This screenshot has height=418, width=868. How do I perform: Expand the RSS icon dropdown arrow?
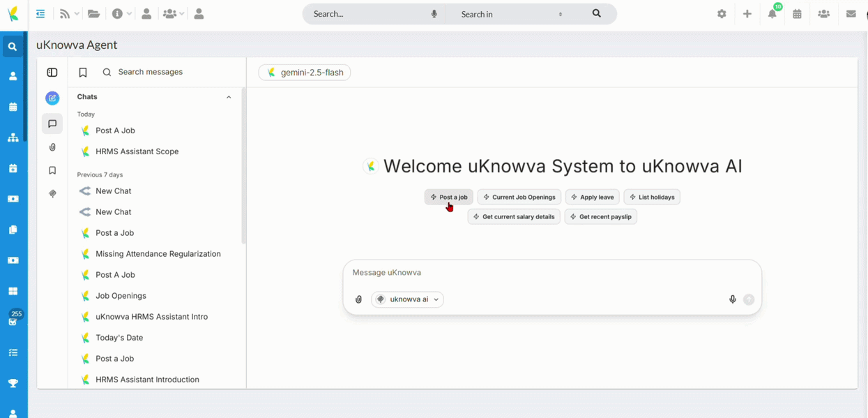coord(77,14)
